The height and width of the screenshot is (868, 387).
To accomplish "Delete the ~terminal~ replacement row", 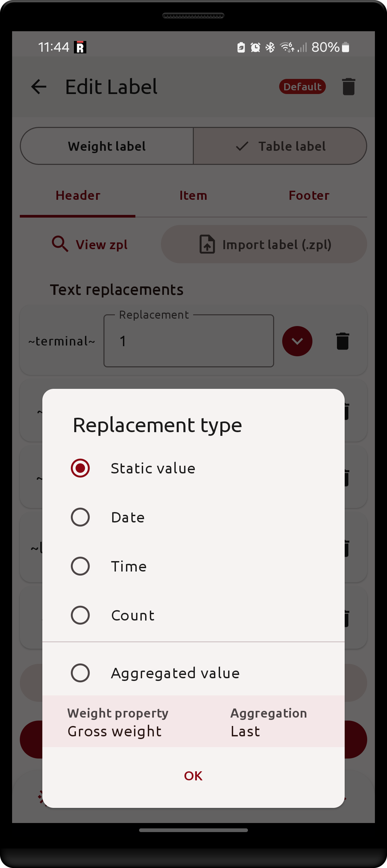I will tap(342, 341).
